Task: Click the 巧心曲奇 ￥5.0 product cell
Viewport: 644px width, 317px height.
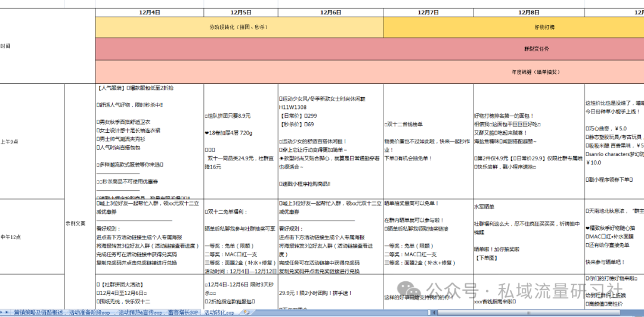Action: (614, 142)
